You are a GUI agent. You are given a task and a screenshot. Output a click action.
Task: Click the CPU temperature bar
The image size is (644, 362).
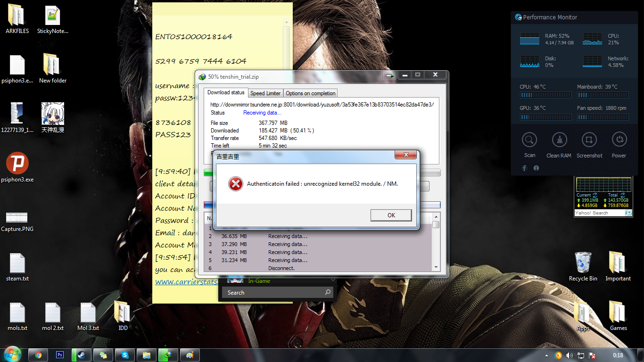coord(545,95)
